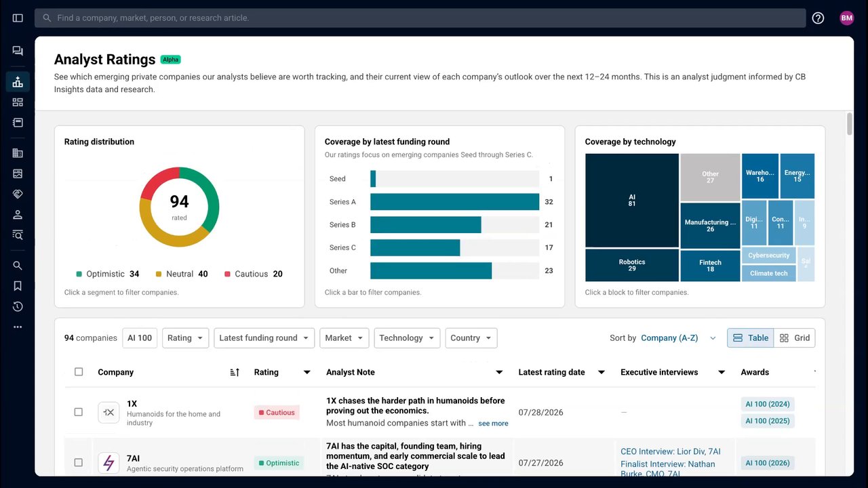Expand the Rating filter dropdown
Viewport: 868px width, 488px height.
click(x=186, y=338)
